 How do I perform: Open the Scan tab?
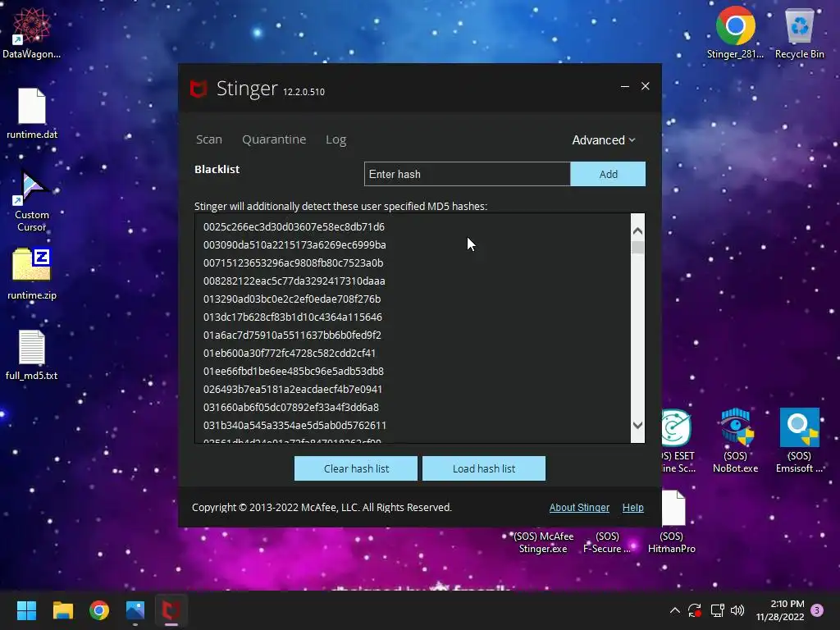pos(209,139)
